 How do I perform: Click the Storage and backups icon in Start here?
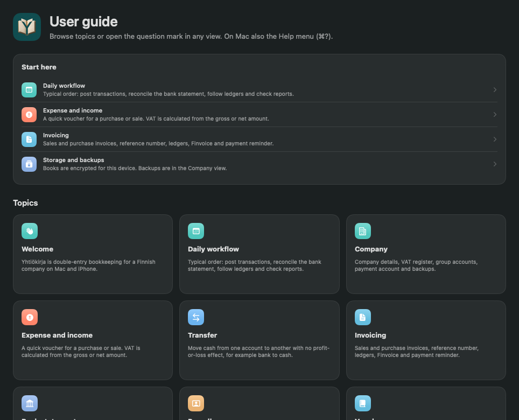click(x=29, y=164)
